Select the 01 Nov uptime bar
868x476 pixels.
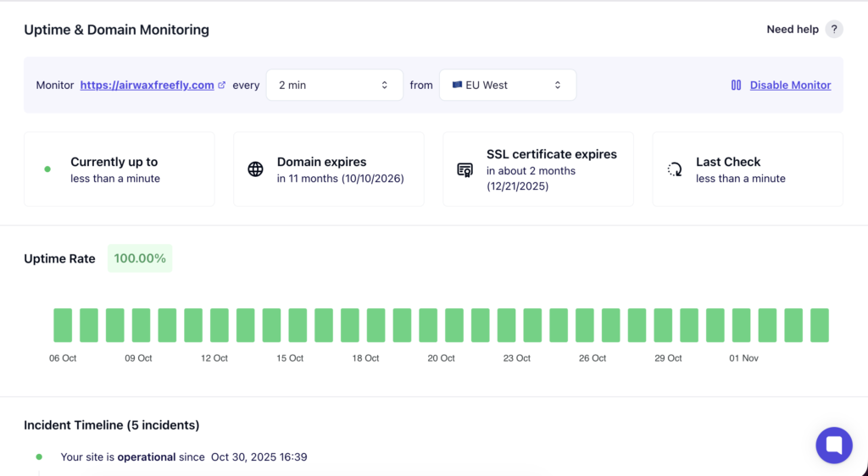pos(741,325)
